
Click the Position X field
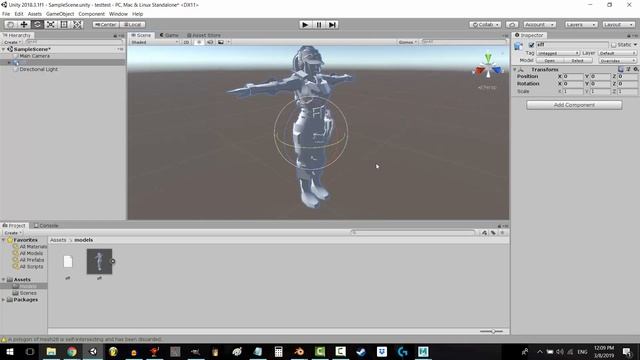[573, 76]
